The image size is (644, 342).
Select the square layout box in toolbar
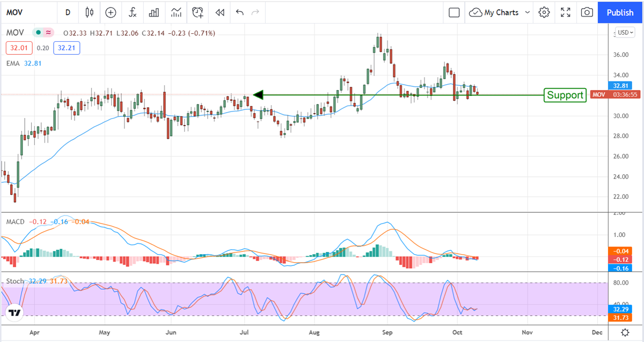(454, 12)
